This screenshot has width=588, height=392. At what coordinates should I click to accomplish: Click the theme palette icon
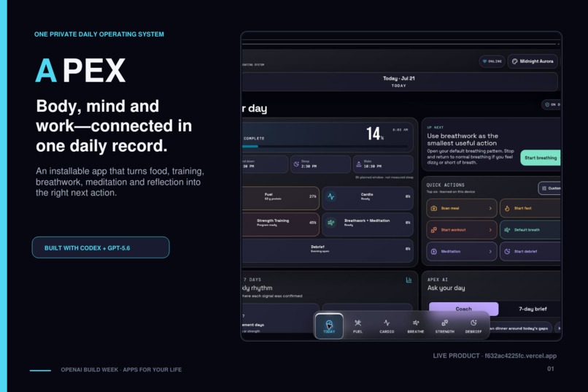[x=514, y=61]
